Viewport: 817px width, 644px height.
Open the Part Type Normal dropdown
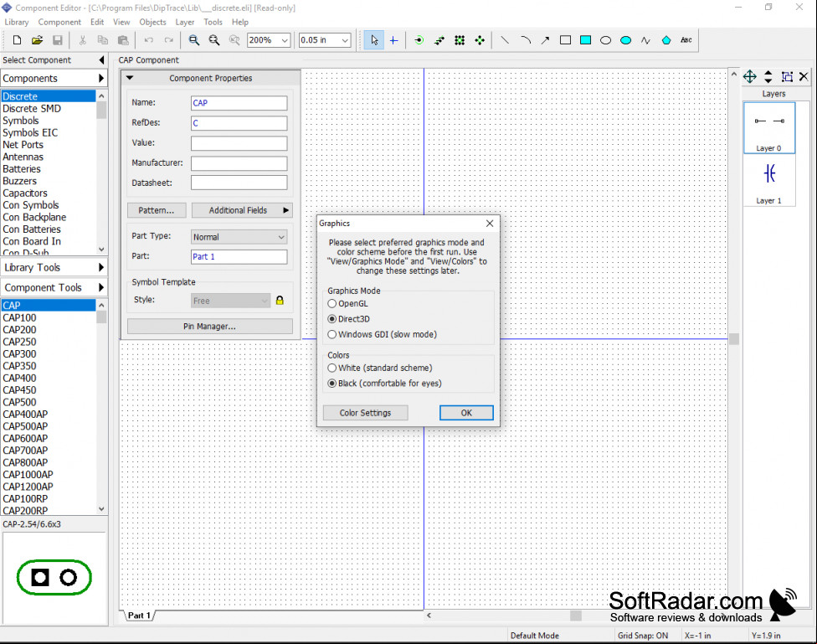click(x=239, y=237)
